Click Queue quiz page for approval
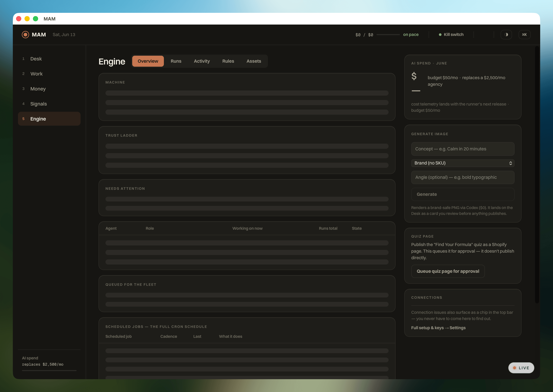Viewport: 553px width, 392px height. [x=448, y=271]
